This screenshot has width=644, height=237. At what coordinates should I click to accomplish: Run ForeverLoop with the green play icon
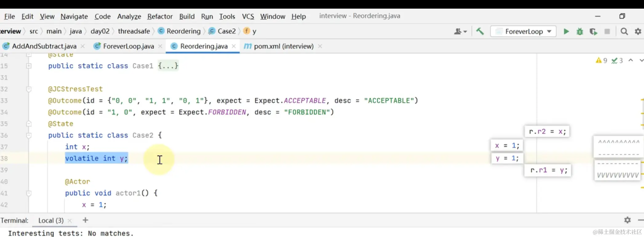pos(566,31)
